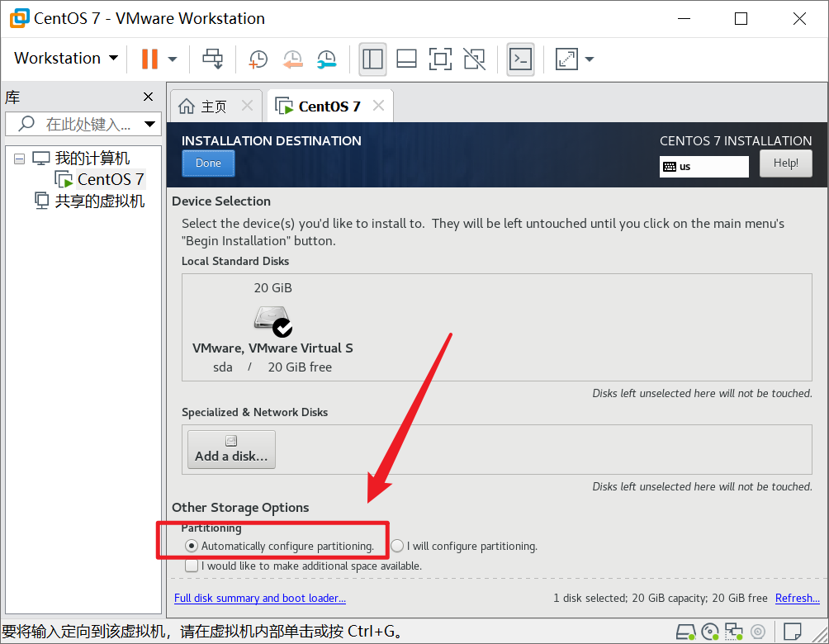
Task: Open the power options dropdown arrow
Action: point(173,59)
